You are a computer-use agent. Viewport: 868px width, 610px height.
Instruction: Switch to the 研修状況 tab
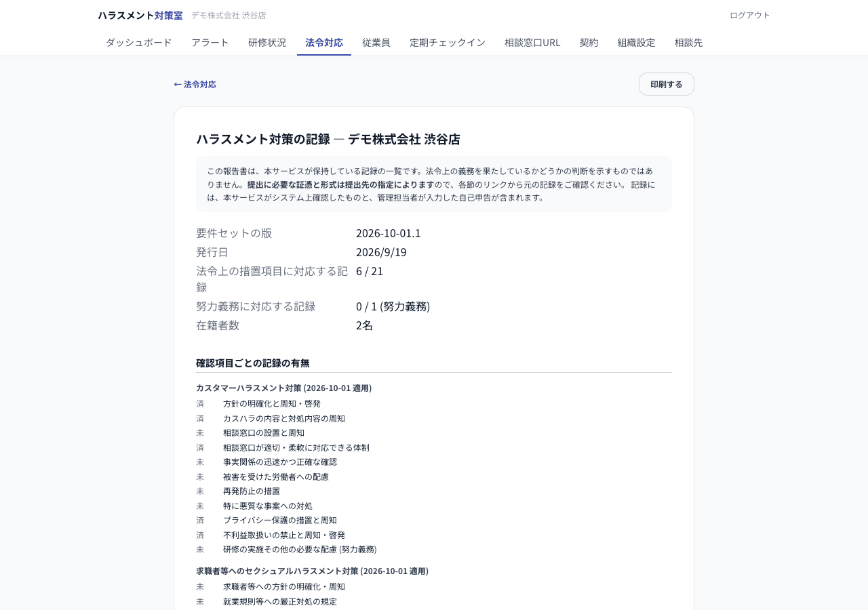[x=267, y=42]
